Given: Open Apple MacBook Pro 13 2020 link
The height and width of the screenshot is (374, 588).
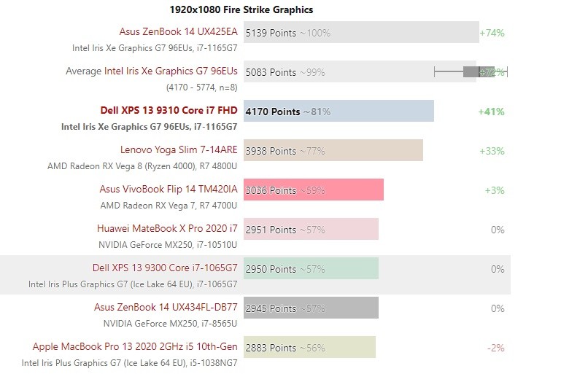Looking at the screenshot, I should click(x=135, y=346).
